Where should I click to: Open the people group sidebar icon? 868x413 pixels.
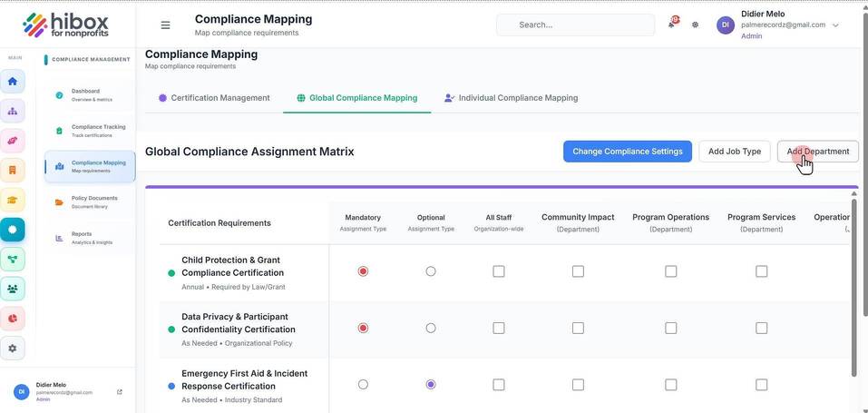pyautogui.click(x=12, y=289)
